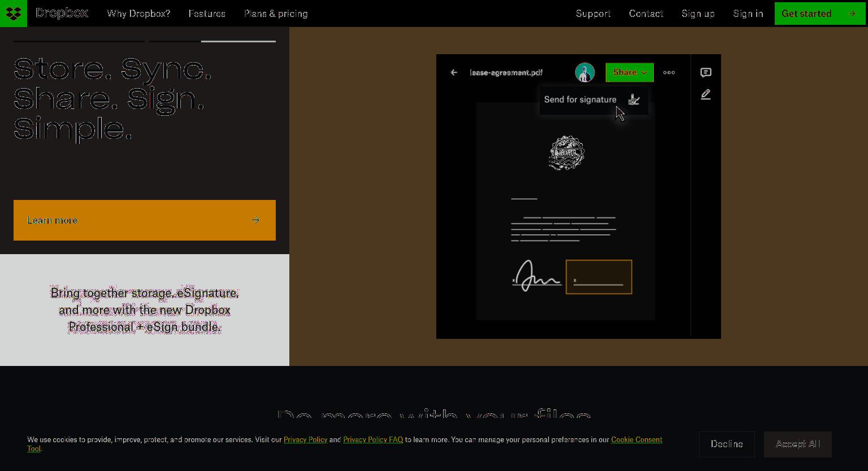Click the Sign in link
868x471 pixels.
pos(748,14)
